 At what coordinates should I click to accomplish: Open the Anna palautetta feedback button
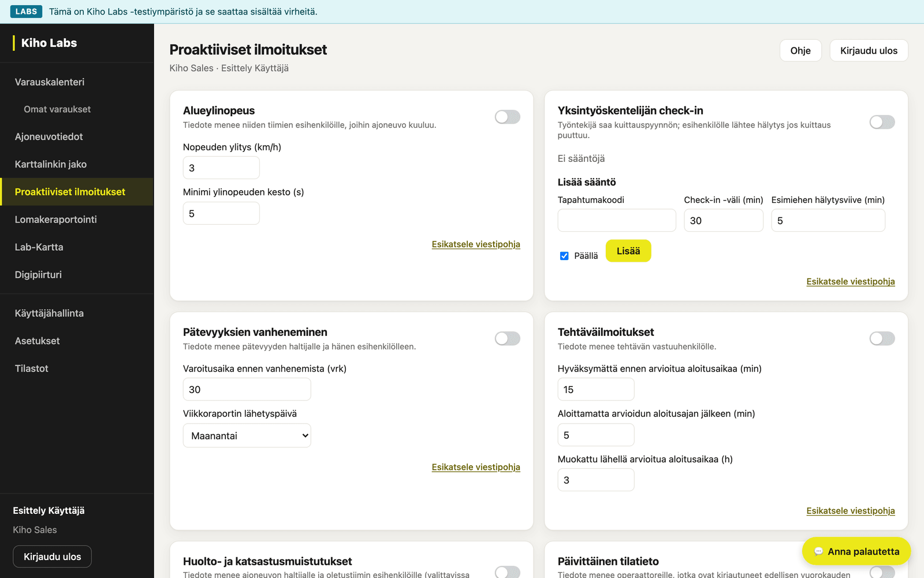(856, 551)
